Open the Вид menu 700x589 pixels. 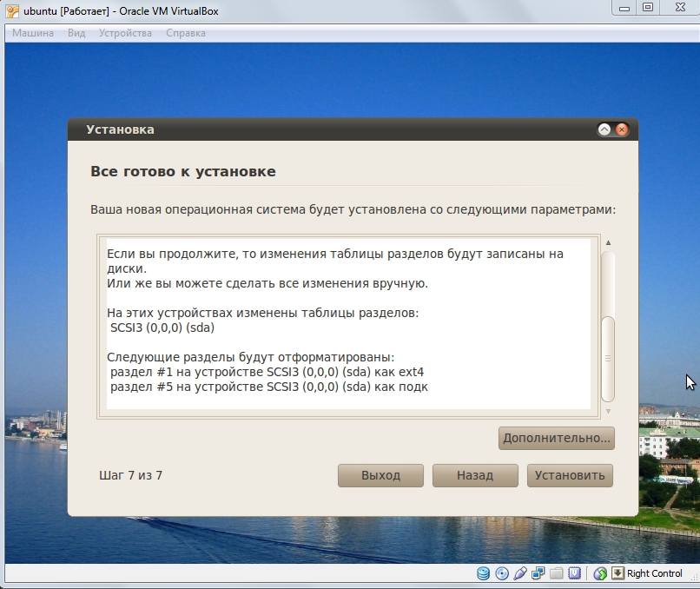[x=76, y=33]
